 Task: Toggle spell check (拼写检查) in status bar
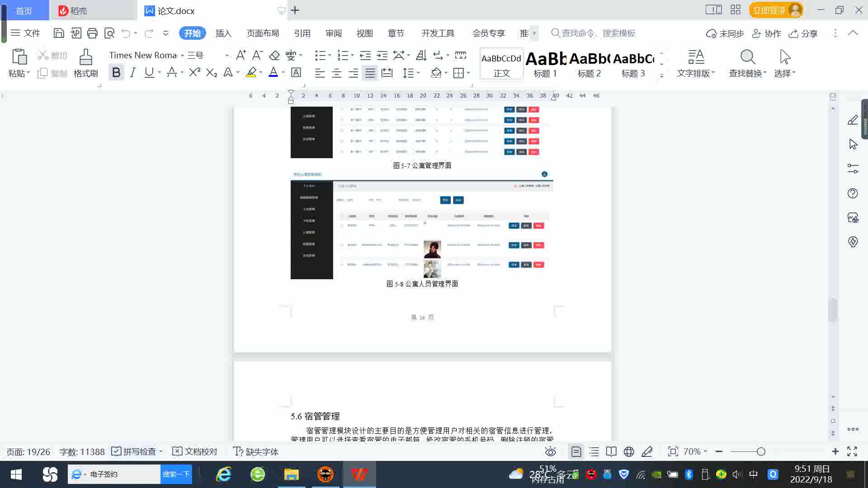point(136,451)
